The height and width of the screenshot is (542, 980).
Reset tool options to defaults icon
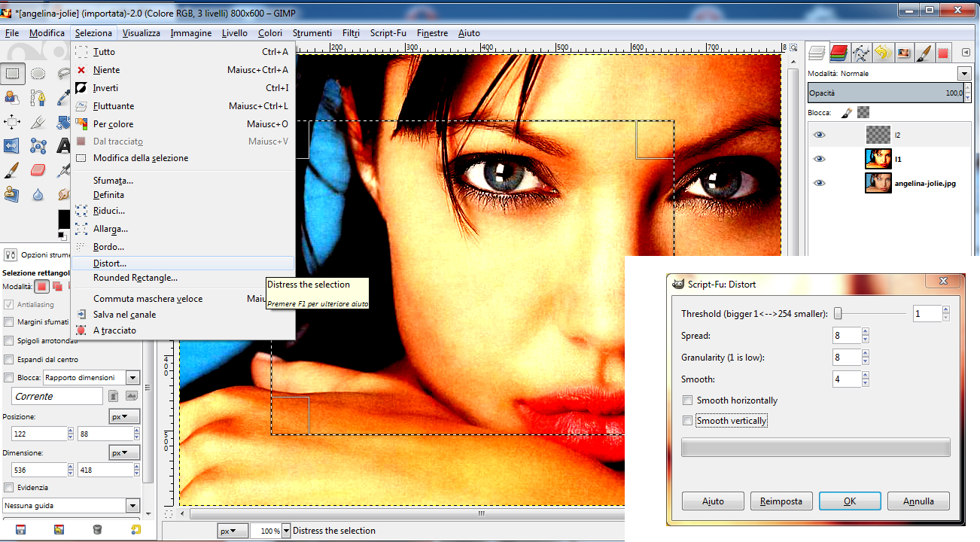(135, 529)
